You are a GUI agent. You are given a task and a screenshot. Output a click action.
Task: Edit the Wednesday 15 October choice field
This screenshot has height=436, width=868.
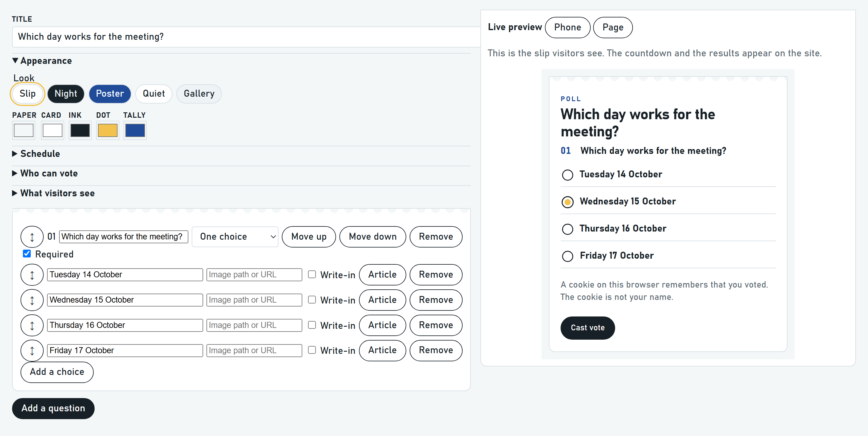pyautogui.click(x=125, y=300)
